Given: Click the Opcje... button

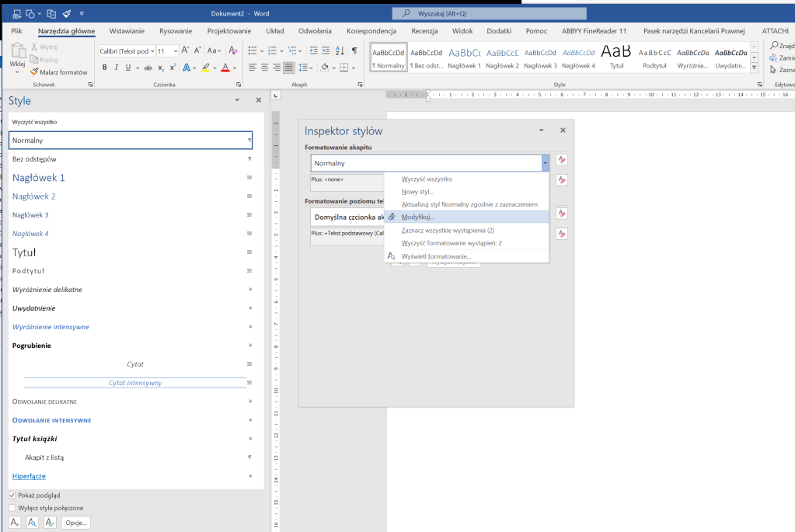Looking at the screenshot, I should (76, 523).
